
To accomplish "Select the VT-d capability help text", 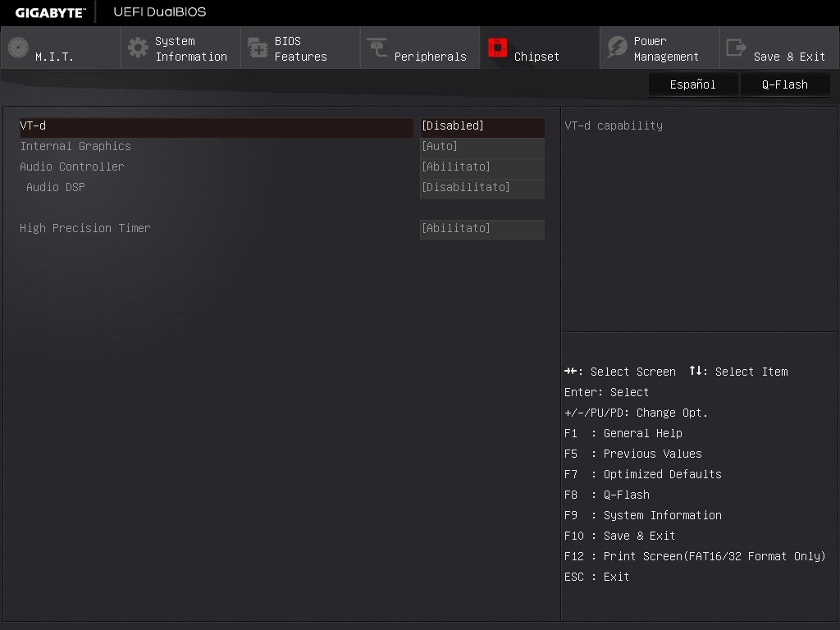I will [612, 125].
